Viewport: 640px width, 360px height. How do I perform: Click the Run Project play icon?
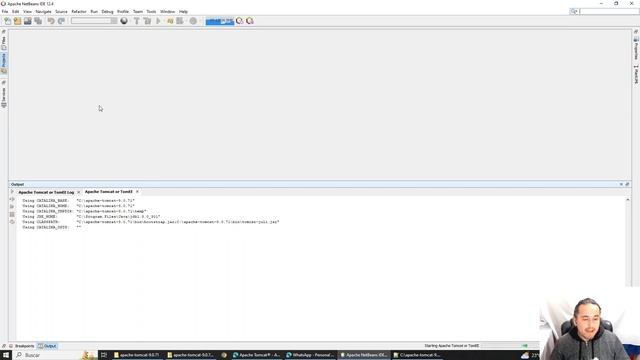158,21
